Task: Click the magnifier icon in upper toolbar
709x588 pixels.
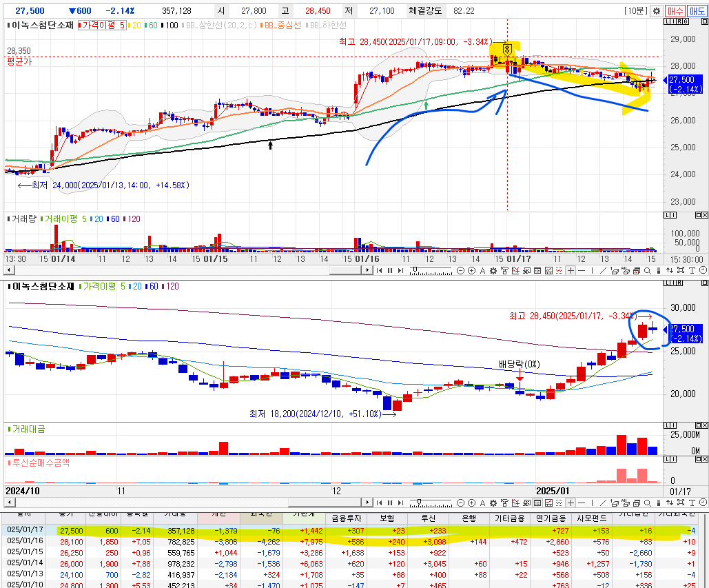Action: point(648,270)
